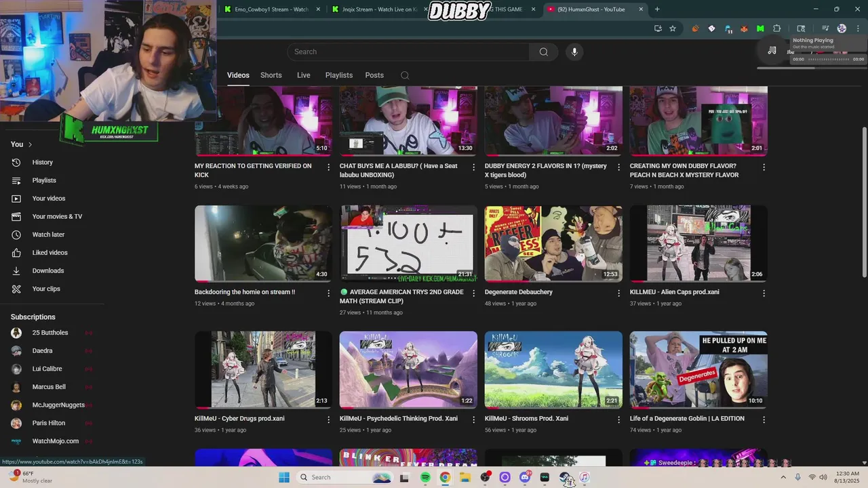Switch to the channel Playlists tab
This screenshot has width=868, height=488.
(339, 75)
